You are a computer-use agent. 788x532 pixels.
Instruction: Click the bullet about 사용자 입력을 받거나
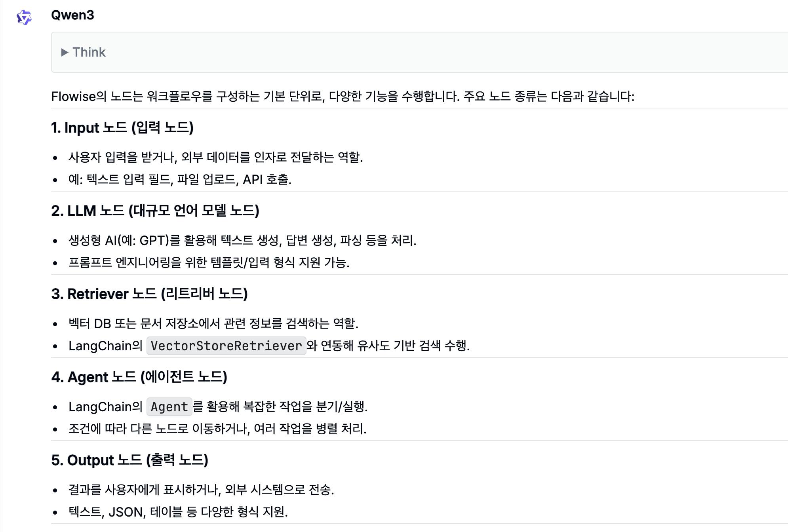(x=215, y=157)
